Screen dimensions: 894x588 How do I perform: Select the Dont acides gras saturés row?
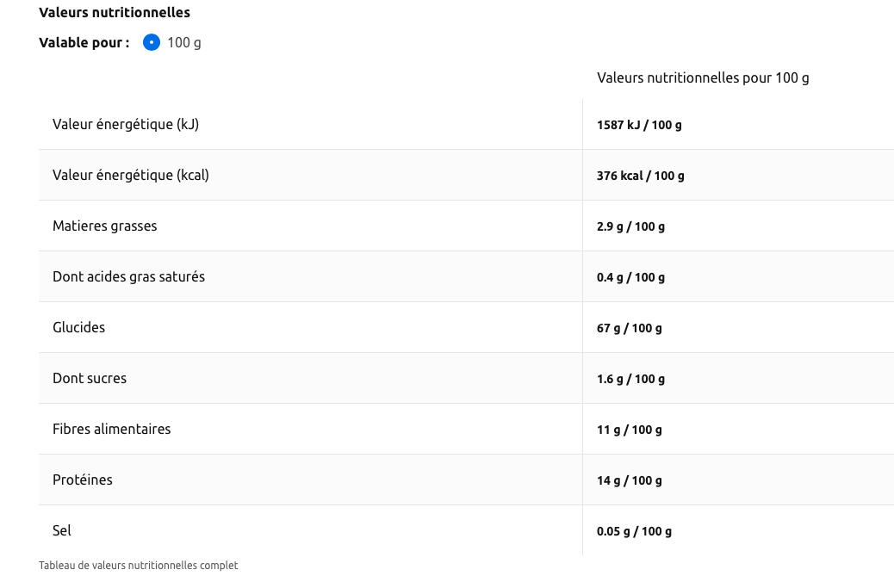(129, 276)
